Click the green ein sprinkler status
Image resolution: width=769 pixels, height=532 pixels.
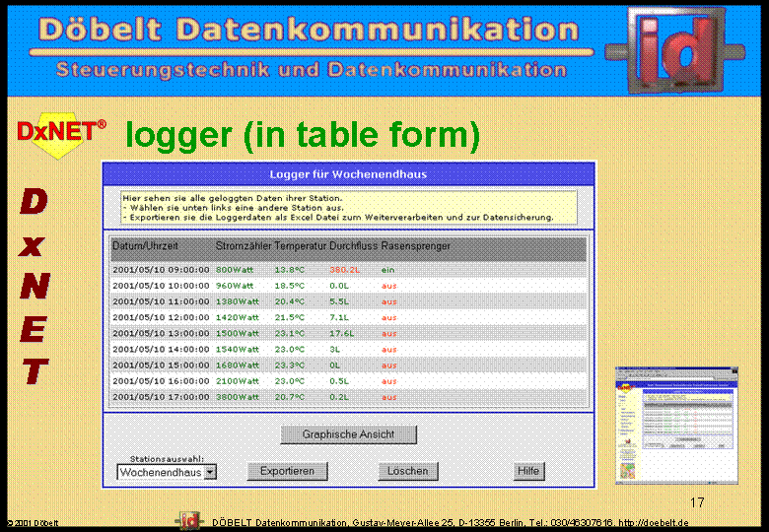click(x=387, y=270)
